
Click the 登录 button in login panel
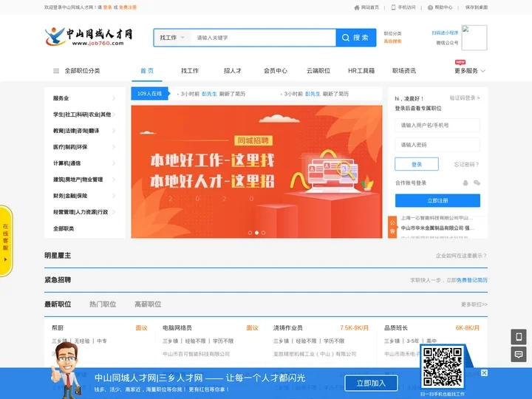pos(417,164)
